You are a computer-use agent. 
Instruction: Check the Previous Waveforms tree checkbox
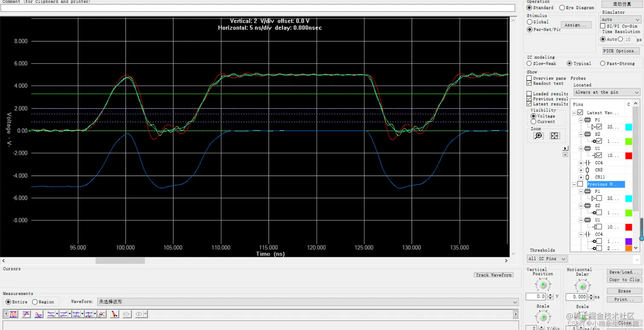coord(580,184)
